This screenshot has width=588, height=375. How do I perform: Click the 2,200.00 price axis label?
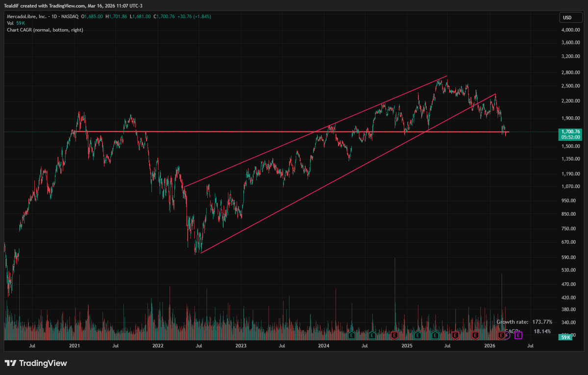571,101
